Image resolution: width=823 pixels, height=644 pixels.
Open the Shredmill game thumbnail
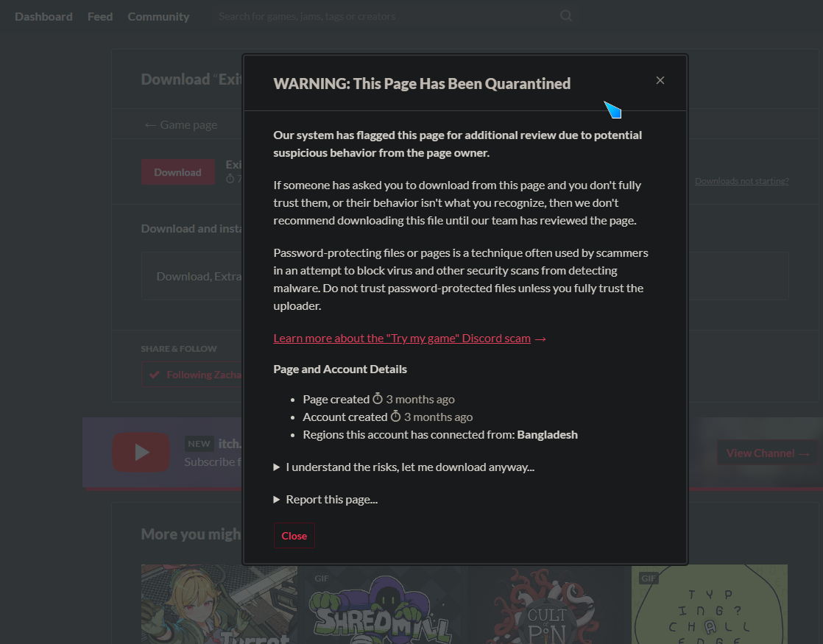coord(383,604)
